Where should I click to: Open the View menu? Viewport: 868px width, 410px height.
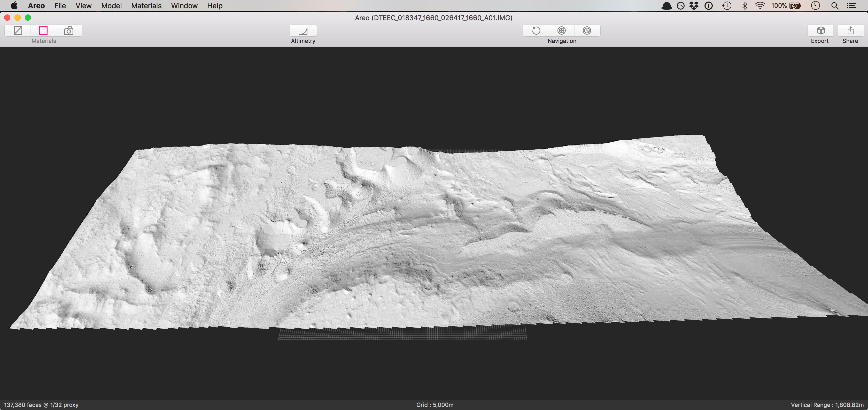(x=83, y=6)
